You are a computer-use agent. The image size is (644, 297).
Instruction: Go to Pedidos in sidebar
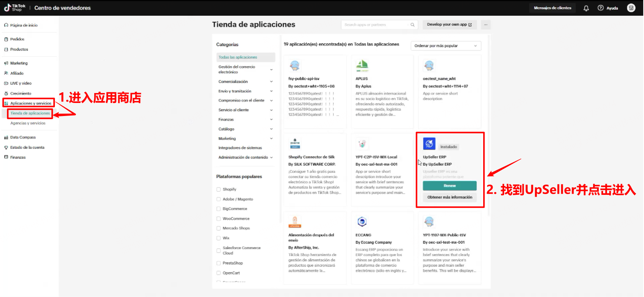pyautogui.click(x=17, y=39)
